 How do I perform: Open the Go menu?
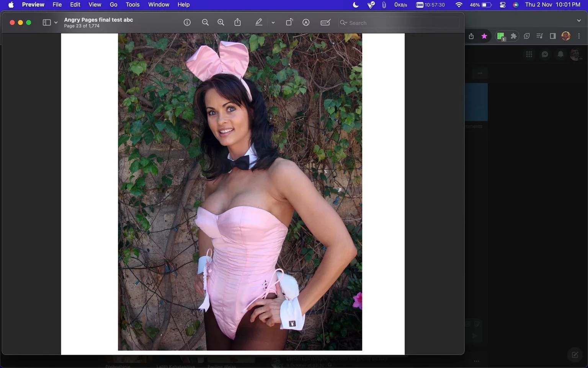114,5
